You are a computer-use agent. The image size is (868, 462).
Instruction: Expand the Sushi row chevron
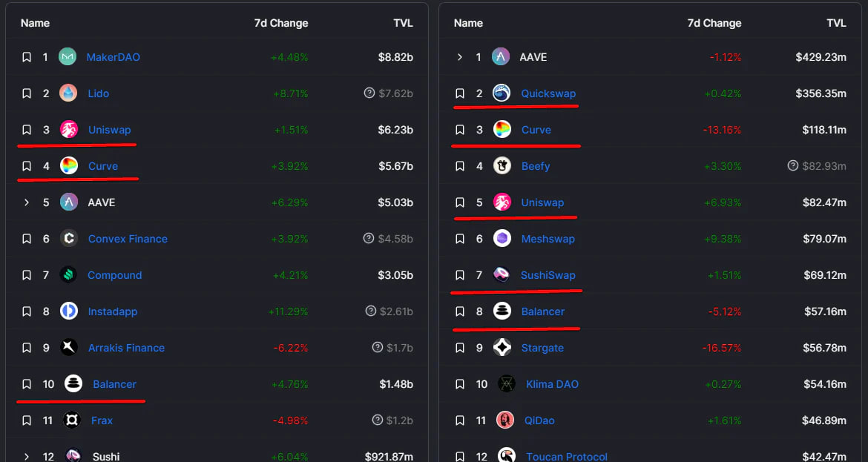27,456
